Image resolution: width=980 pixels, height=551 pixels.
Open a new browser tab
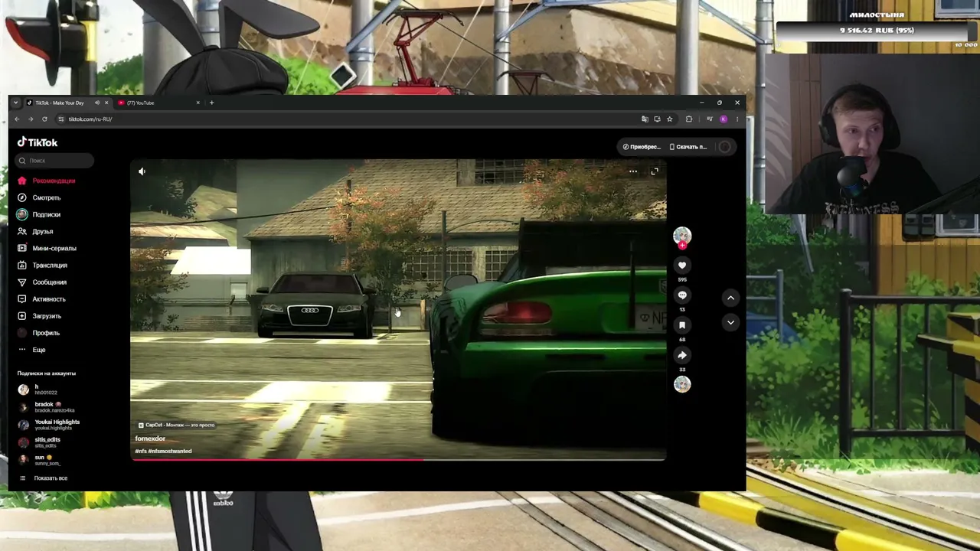point(211,103)
